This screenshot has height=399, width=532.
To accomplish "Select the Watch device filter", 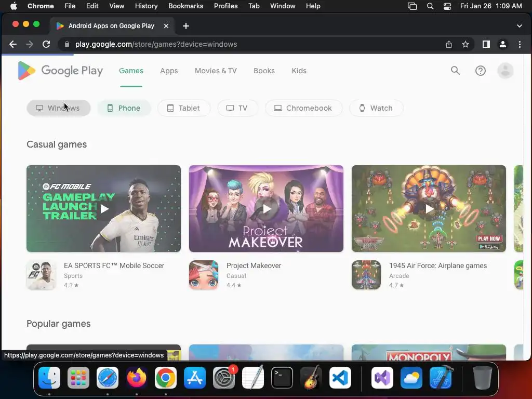I will coord(376,108).
